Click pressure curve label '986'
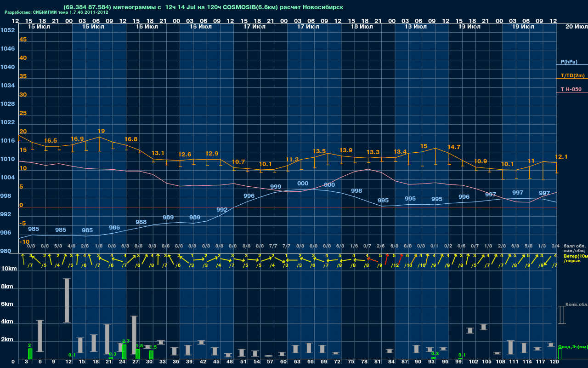 click(114, 228)
